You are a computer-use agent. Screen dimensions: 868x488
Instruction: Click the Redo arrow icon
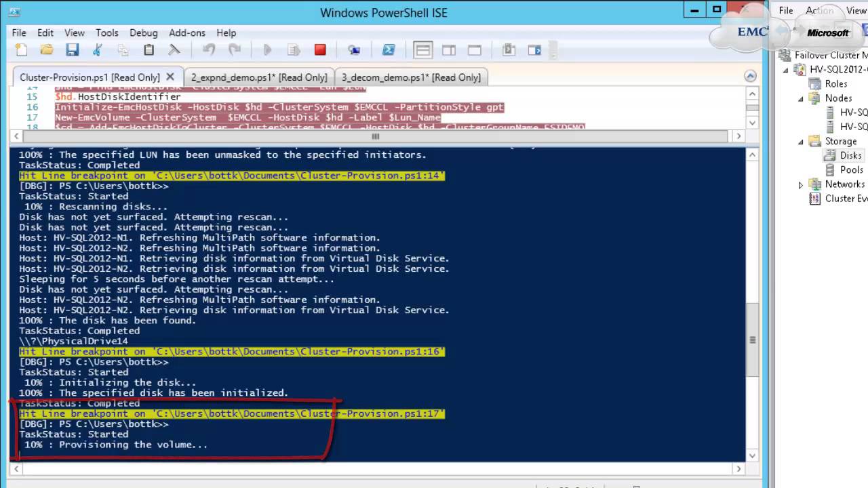pos(235,50)
